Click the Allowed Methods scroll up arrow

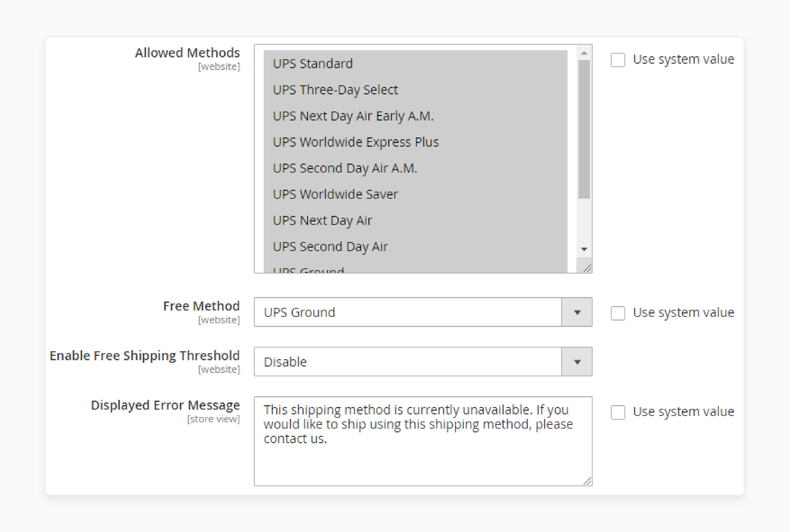(584, 53)
